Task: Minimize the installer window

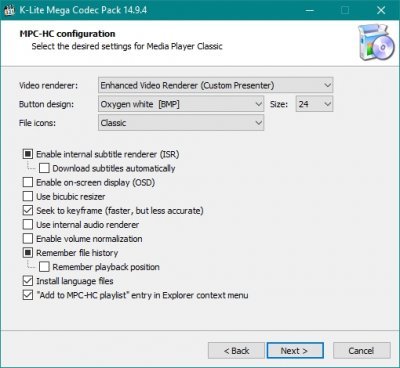Action: [x=309, y=10]
